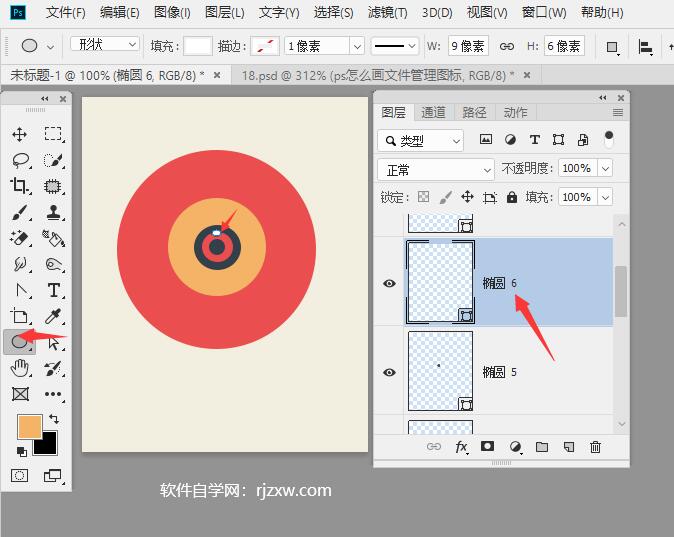674x537 pixels.
Task: Toggle Quick Mask mode icon
Action: coord(19,476)
